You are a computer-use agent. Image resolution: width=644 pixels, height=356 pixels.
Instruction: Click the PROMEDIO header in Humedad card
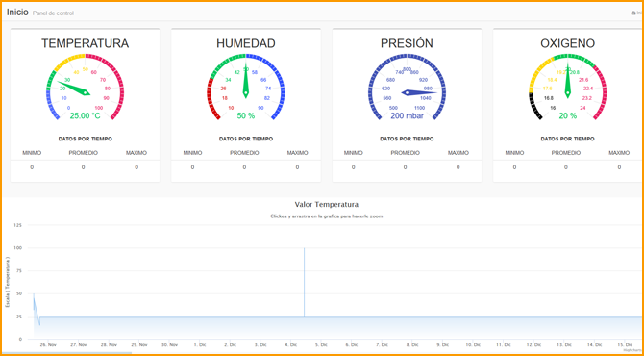[x=244, y=153]
